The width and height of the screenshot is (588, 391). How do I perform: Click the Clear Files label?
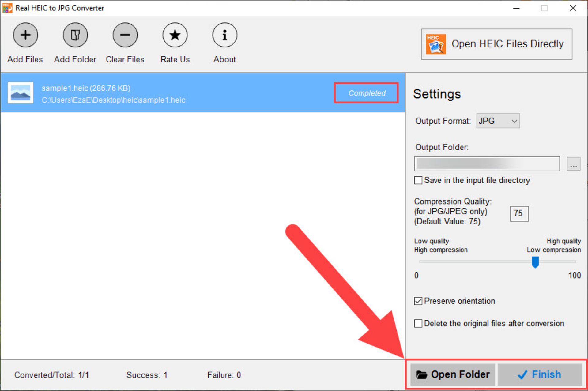125,59
